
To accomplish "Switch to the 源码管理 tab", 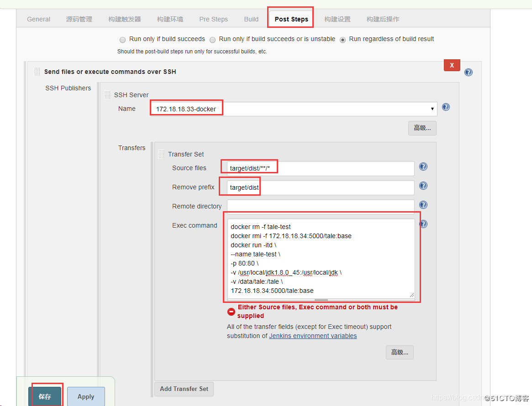I will click(x=79, y=19).
